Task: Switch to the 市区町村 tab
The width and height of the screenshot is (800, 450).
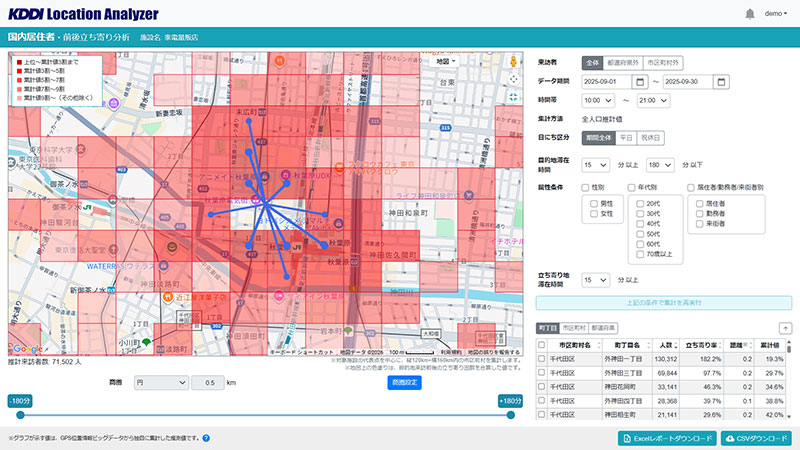Action: [573, 327]
